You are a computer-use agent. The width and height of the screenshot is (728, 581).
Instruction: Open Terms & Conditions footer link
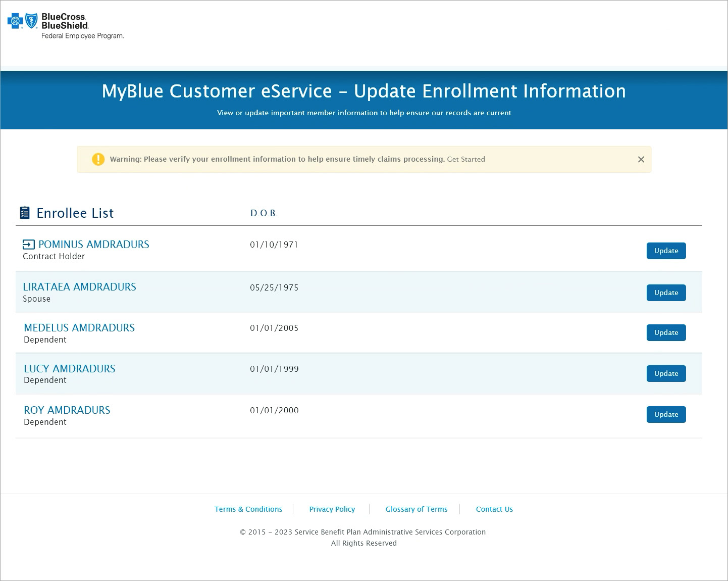pyautogui.click(x=248, y=509)
